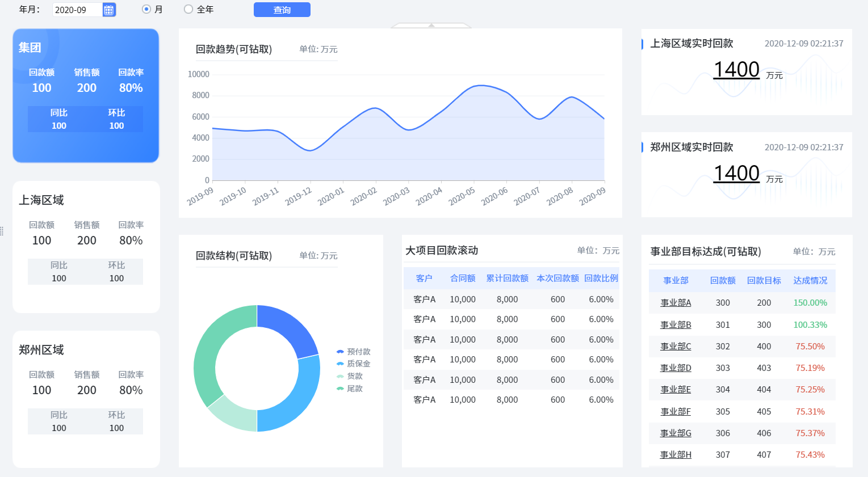Screen dimensions: 868x477
Task: Open the calendar date picker icon
Action: tap(109, 10)
